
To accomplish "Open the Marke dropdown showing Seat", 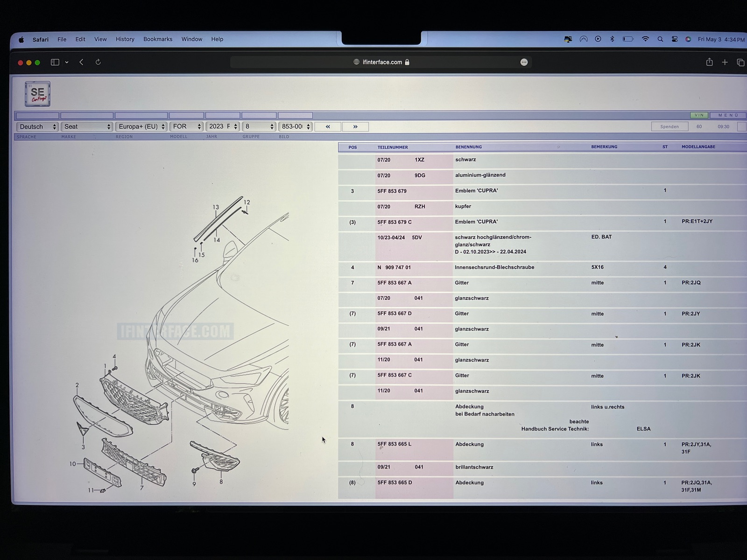I will click(87, 126).
